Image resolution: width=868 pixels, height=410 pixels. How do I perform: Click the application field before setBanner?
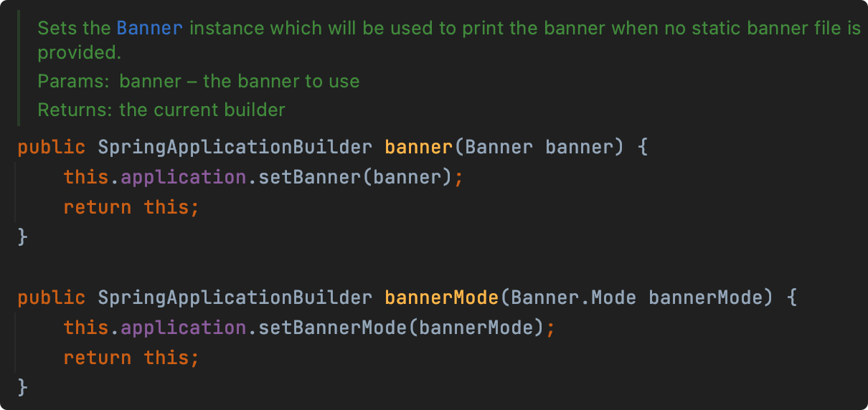coord(184,176)
